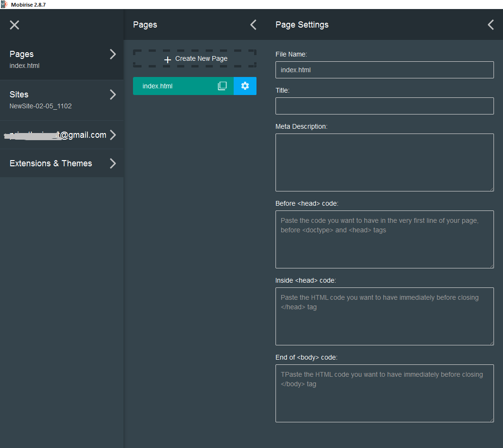Open Extensions & Themes menu item
Screen dimensions: 503x448
tap(51, 163)
